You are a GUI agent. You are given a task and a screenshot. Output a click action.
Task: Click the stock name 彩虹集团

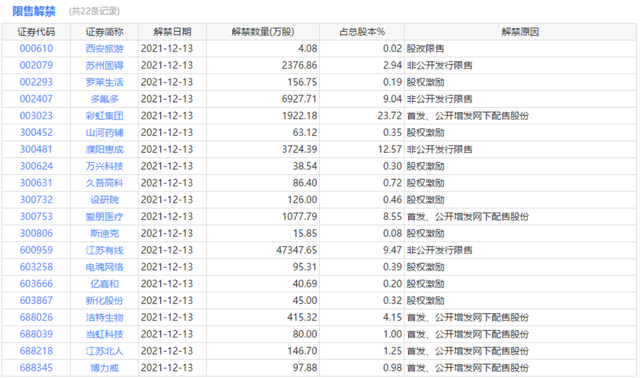[x=104, y=116]
